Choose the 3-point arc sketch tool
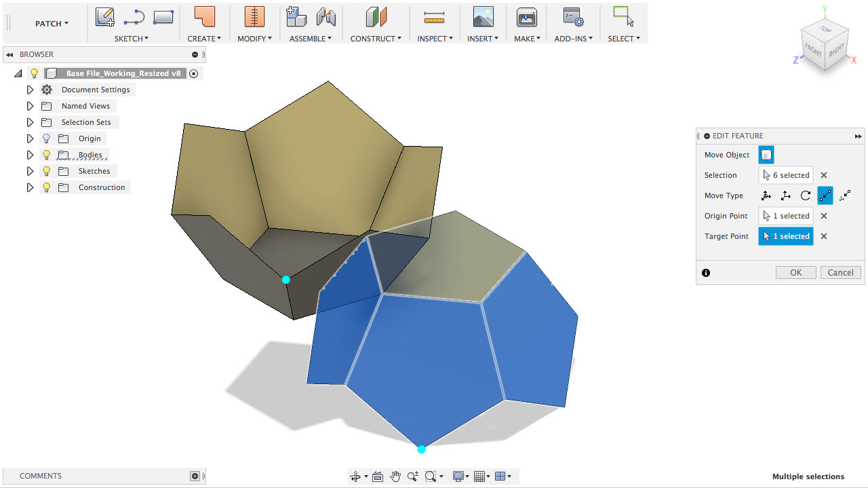Screen dimensions: 868x488 134,17
